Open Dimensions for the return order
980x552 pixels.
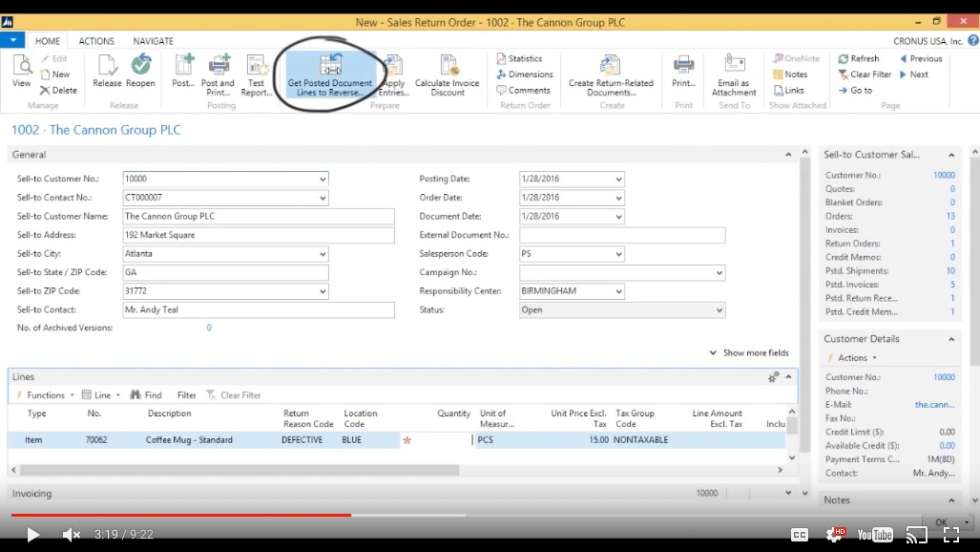coord(525,74)
